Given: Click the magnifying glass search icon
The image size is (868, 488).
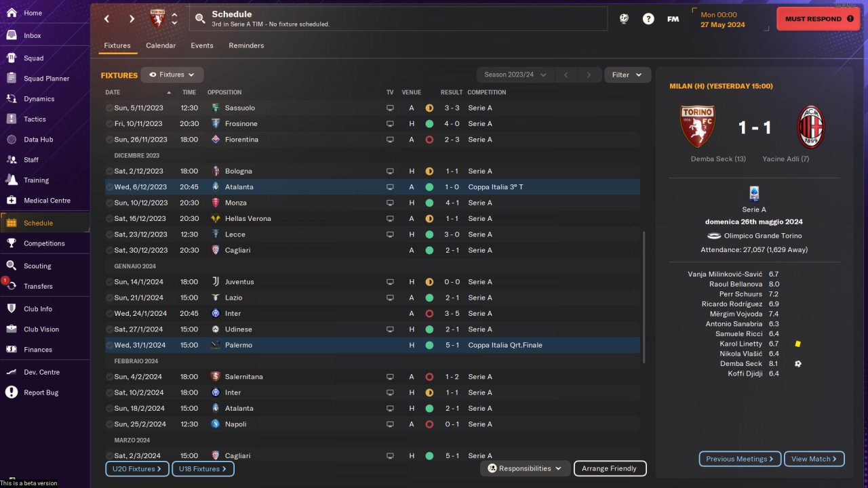Looking at the screenshot, I should [200, 19].
